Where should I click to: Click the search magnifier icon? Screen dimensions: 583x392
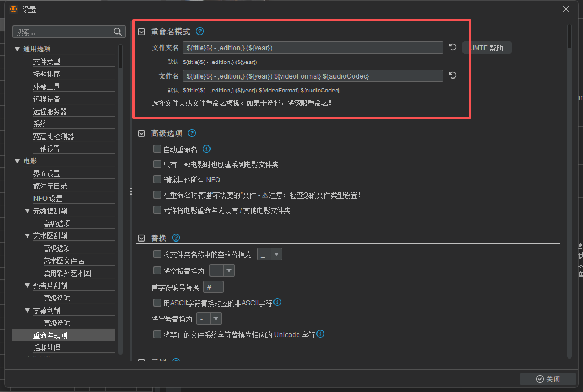[118, 32]
